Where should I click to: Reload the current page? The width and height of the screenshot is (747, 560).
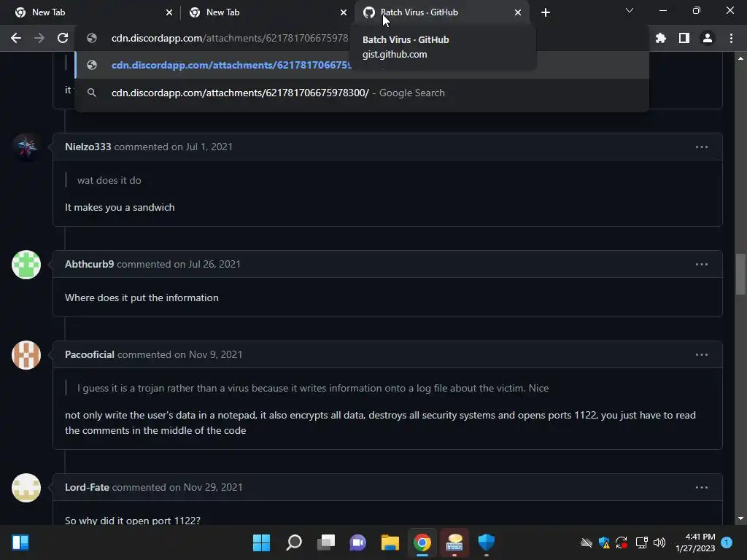coord(63,38)
